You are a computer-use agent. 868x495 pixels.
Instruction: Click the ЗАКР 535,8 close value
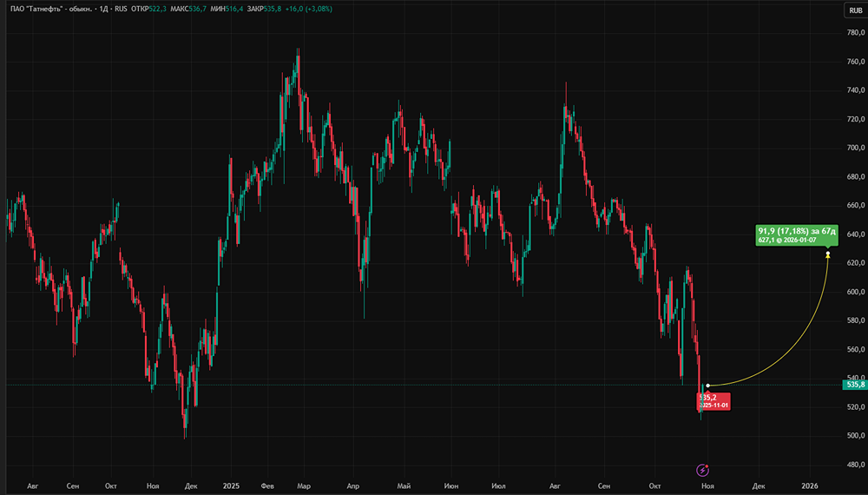click(264, 9)
